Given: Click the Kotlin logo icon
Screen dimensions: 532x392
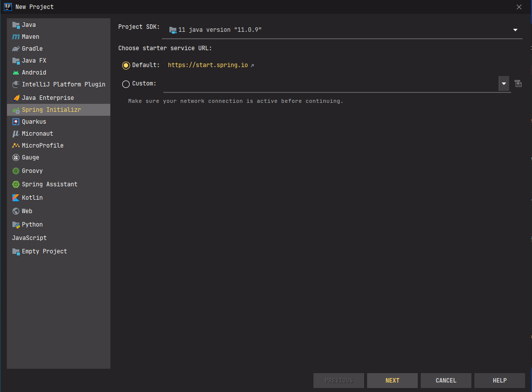Looking at the screenshot, I should (16, 198).
